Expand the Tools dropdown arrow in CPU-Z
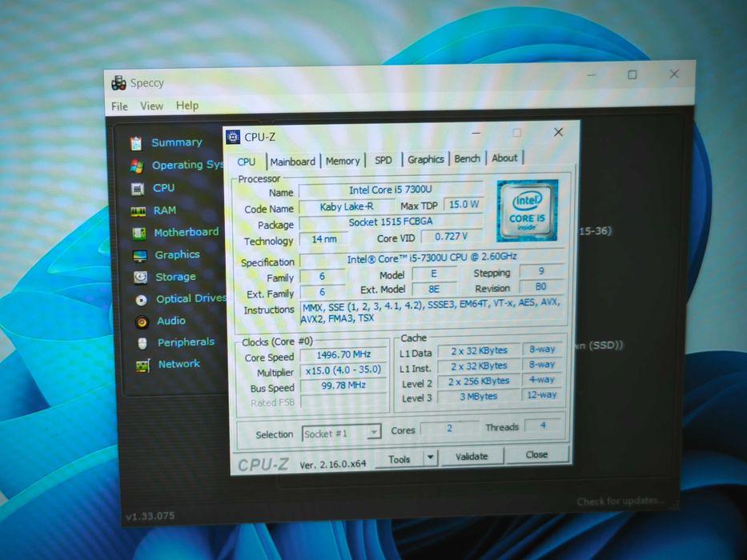This screenshot has height=560, width=747. tap(430, 458)
